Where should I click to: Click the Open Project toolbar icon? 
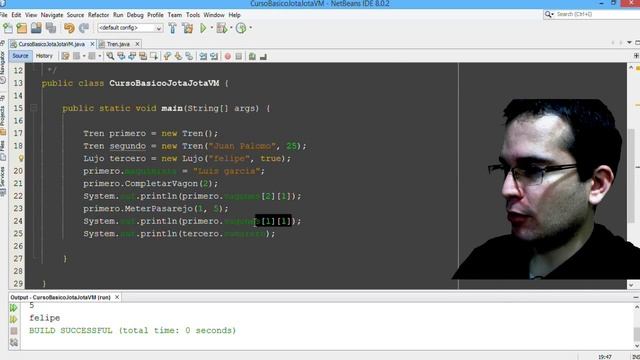point(36,28)
